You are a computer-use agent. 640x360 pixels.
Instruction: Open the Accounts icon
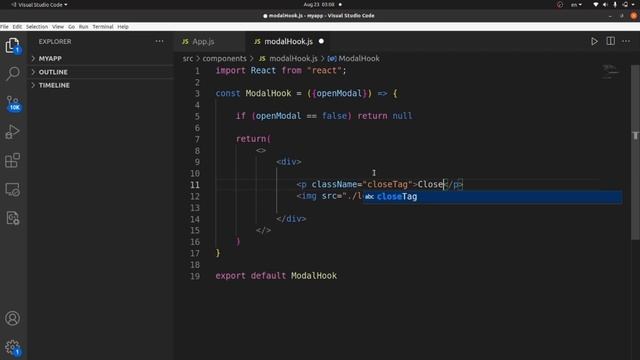(x=12, y=318)
